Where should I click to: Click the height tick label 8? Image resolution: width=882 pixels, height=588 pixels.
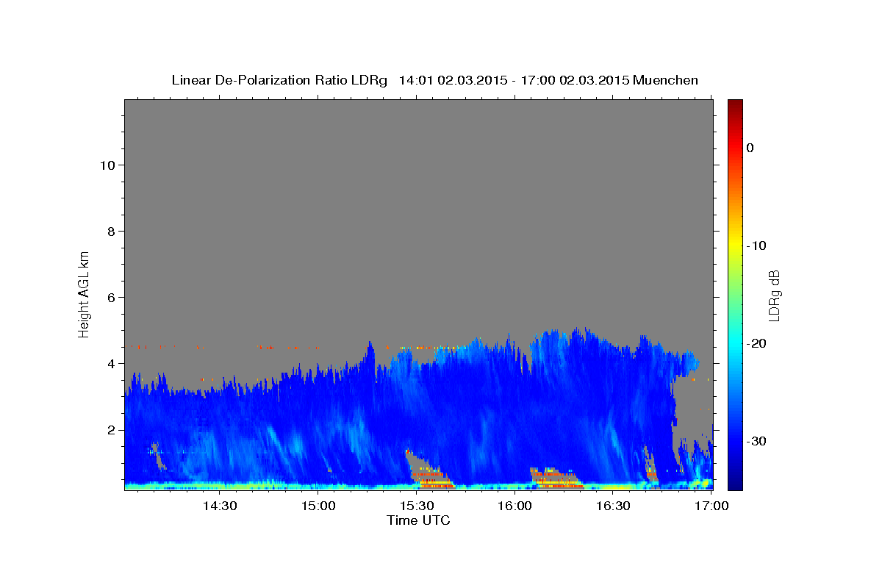(110, 231)
